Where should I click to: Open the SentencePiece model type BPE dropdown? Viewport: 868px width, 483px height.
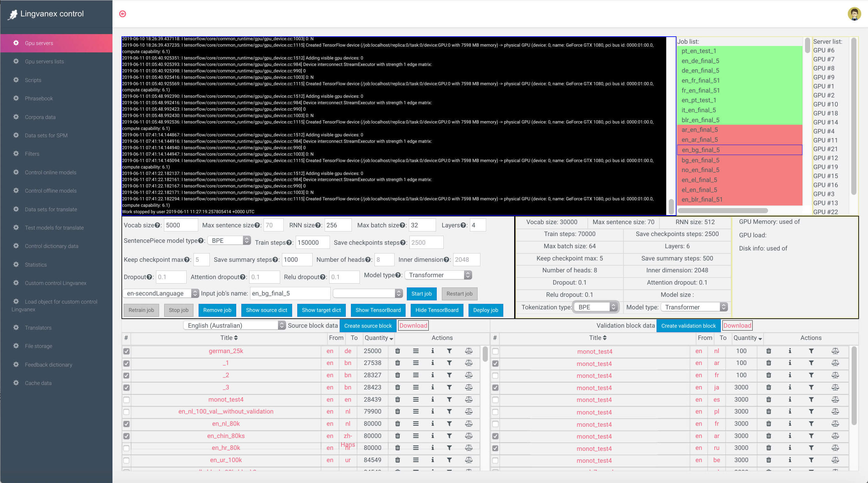pyautogui.click(x=229, y=241)
